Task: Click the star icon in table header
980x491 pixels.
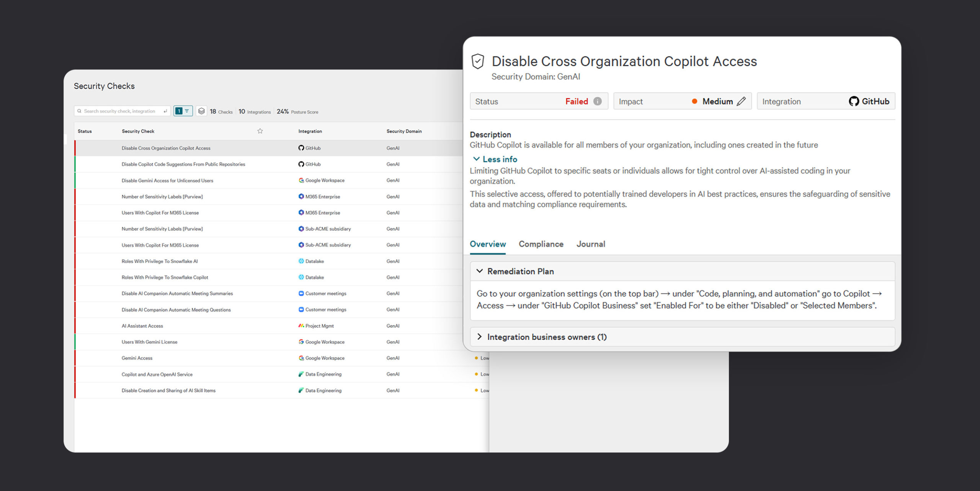Action: tap(260, 131)
